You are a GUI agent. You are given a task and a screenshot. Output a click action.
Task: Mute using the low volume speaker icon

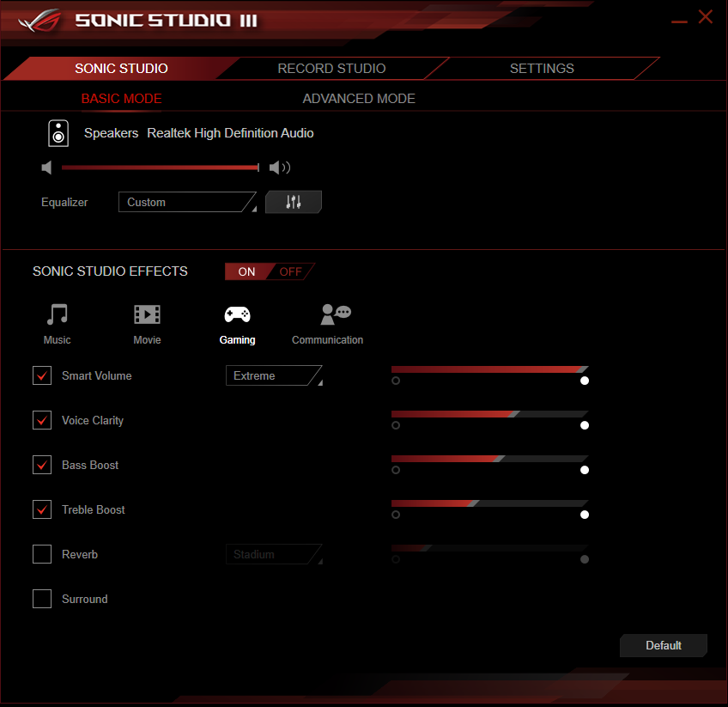(46, 168)
